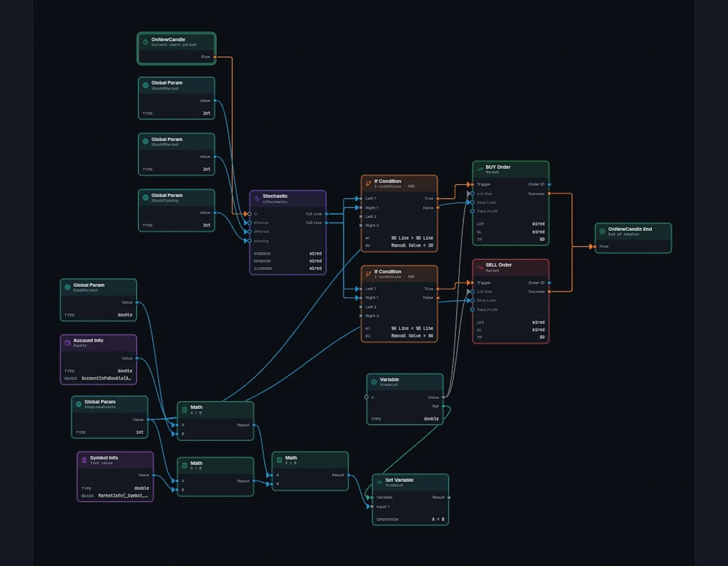
Task: Select the BUY Order node title
Action: (498, 167)
